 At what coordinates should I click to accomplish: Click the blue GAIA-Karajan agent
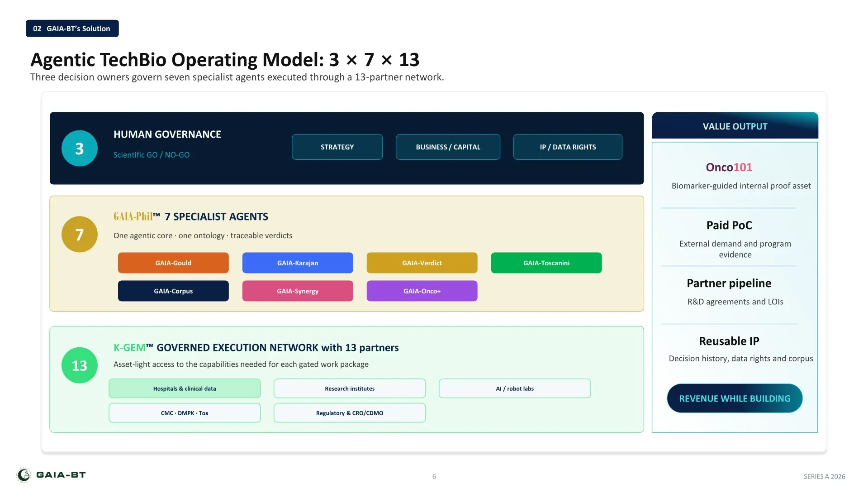coord(298,263)
